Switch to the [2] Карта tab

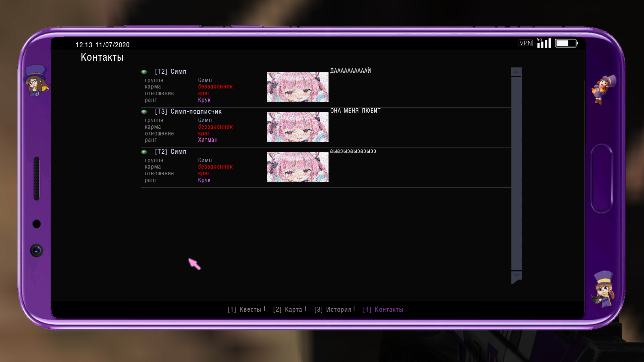288,309
